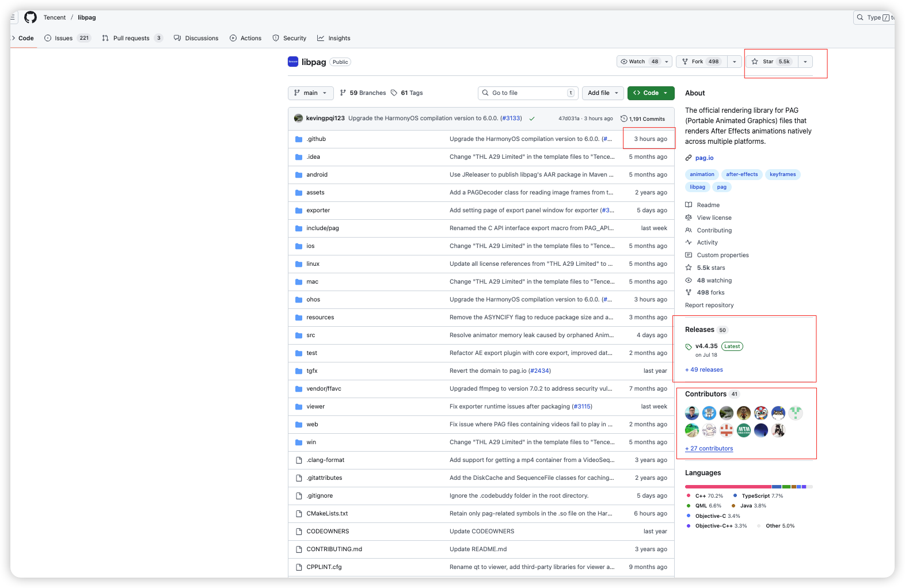The image size is (905, 588).
Task: Click the book icon beside Readme
Action: pos(689,205)
